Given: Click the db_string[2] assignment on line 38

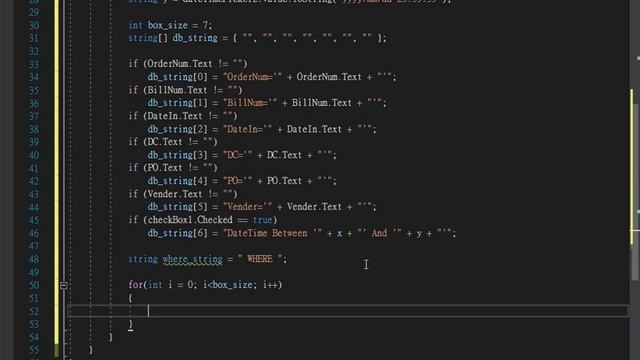Looking at the screenshot, I should pyautogui.click(x=262, y=129).
